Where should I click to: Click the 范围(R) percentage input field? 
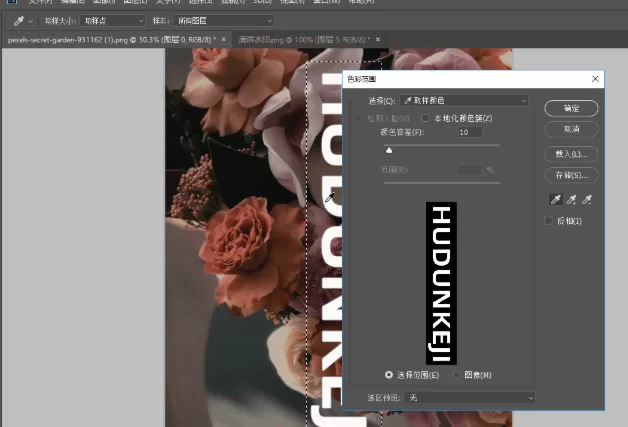[x=470, y=170]
